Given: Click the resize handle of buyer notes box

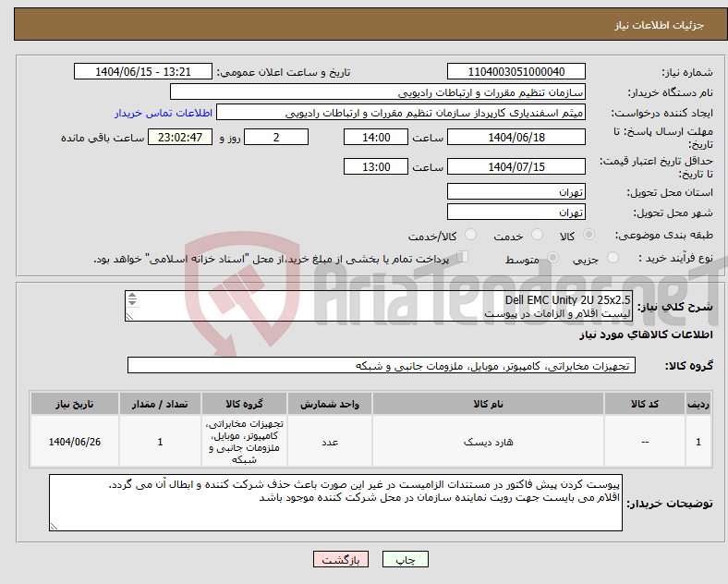Looking at the screenshot, I should tap(54, 527).
